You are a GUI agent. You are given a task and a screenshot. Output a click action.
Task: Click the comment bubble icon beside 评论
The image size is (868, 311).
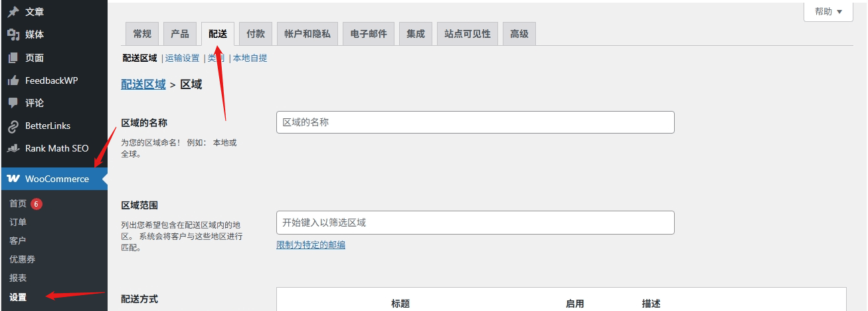[13, 103]
